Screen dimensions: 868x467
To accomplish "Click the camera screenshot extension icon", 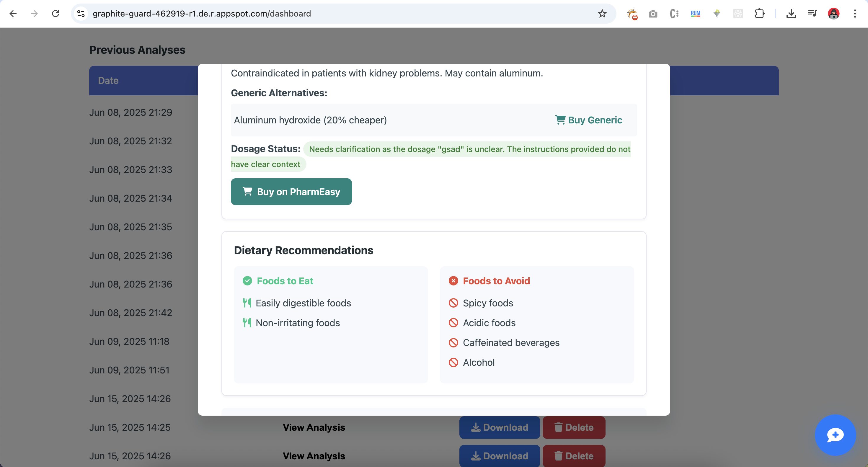I will [x=653, y=14].
